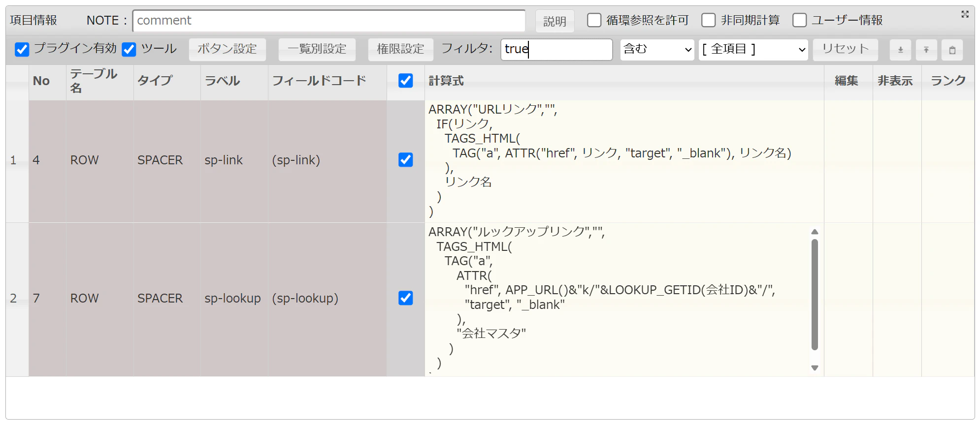Screen dimensions: 980x426
Task: Click the 項目情報 title text
Action: (x=33, y=20)
